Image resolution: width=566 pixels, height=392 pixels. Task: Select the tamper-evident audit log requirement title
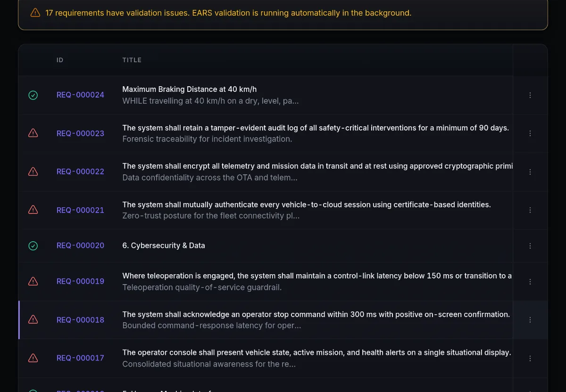316,128
